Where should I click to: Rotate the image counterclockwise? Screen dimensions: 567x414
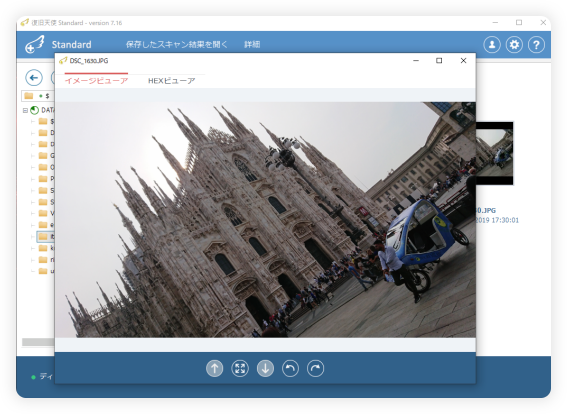[290, 368]
